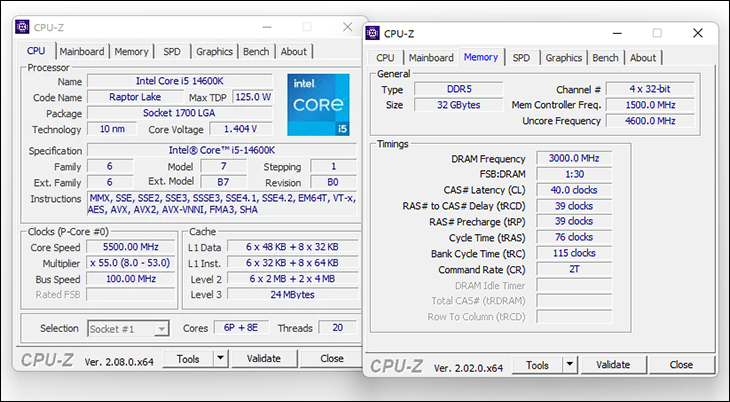Click the Raptor Lake code name value

click(x=135, y=97)
